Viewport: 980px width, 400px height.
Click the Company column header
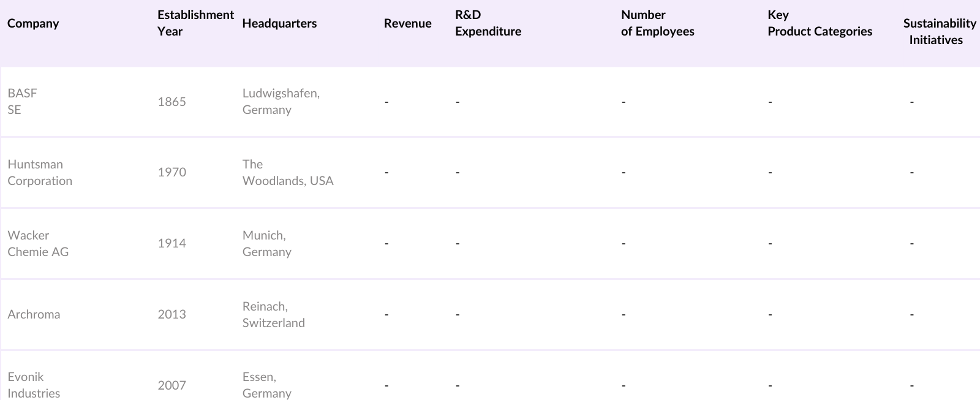pos(33,23)
